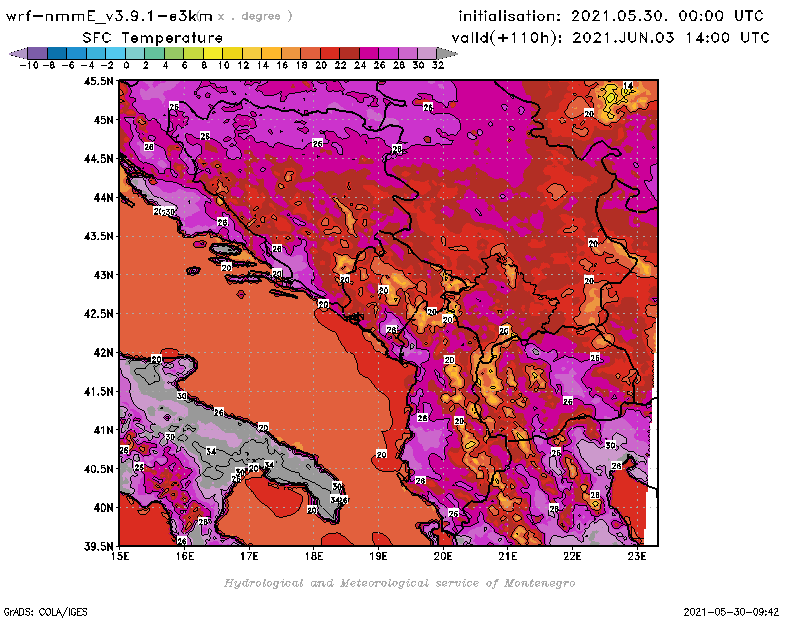Screen dimensions: 800x618
Task: Click the '40.5N' latitude axis label
Action: point(98,469)
